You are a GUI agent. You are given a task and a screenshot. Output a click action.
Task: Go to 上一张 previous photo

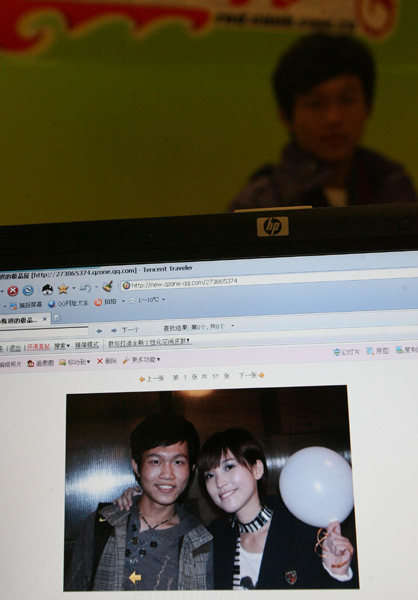click(151, 379)
